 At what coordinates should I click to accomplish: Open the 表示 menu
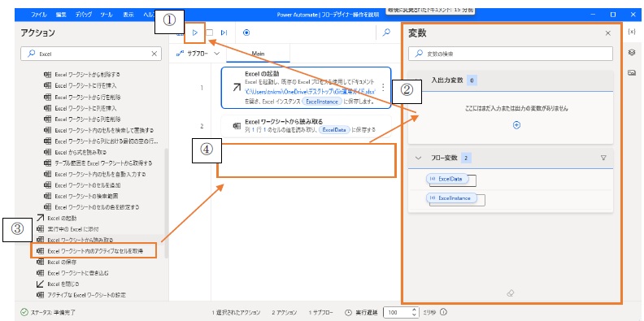tap(128, 15)
